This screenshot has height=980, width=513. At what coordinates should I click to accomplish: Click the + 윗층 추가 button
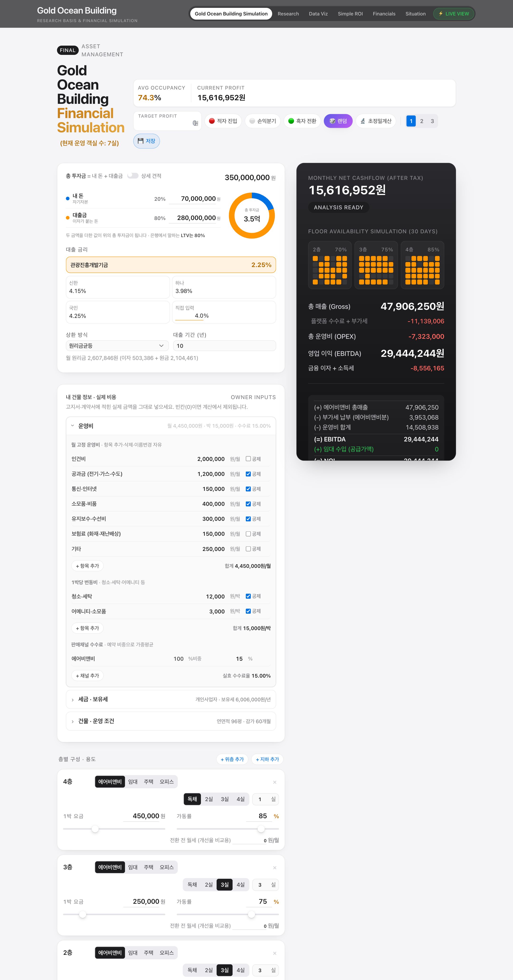click(x=232, y=759)
